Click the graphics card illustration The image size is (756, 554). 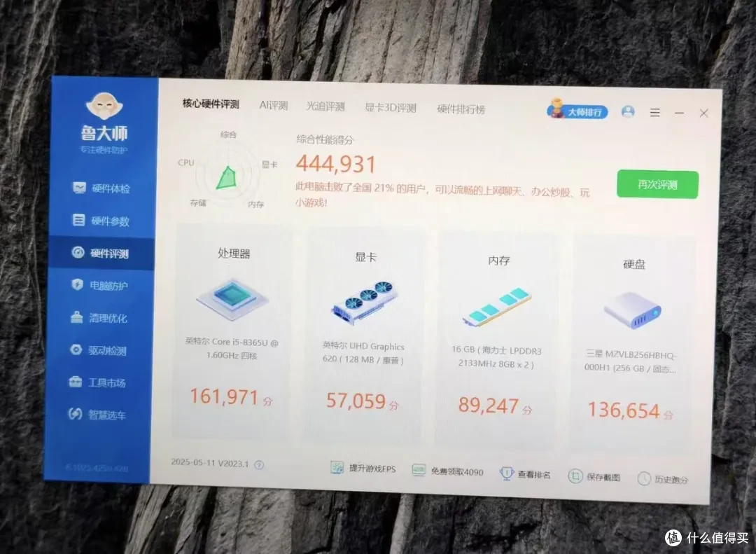(365, 303)
